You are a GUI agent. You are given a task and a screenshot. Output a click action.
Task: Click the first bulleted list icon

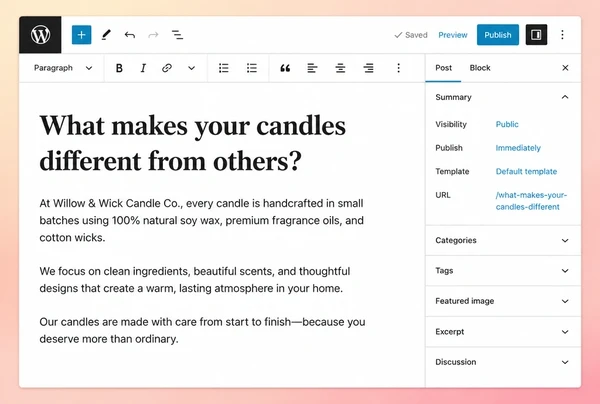coord(223,68)
